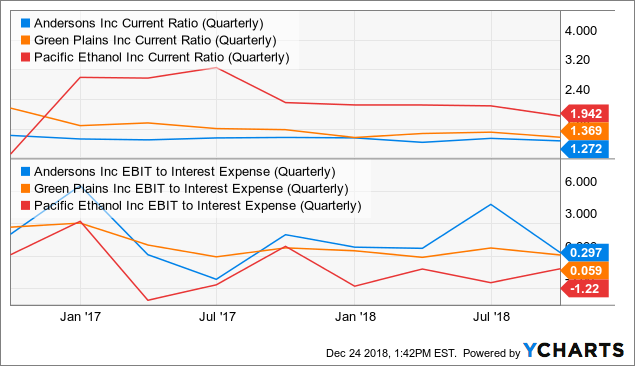This screenshot has height=366, width=635.
Task: Click the 3.000 axis label
Action: (x=581, y=213)
